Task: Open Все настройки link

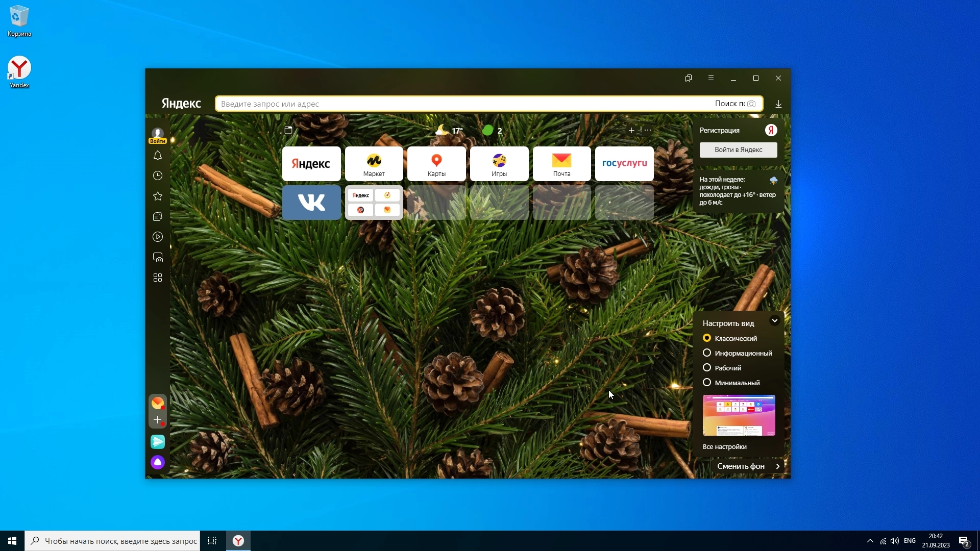Action: pyautogui.click(x=724, y=447)
